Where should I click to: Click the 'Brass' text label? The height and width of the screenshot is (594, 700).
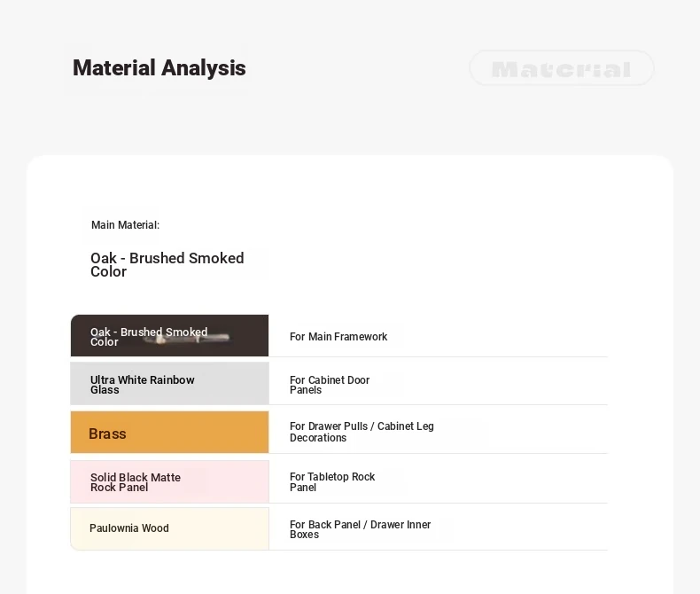pos(107,434)
